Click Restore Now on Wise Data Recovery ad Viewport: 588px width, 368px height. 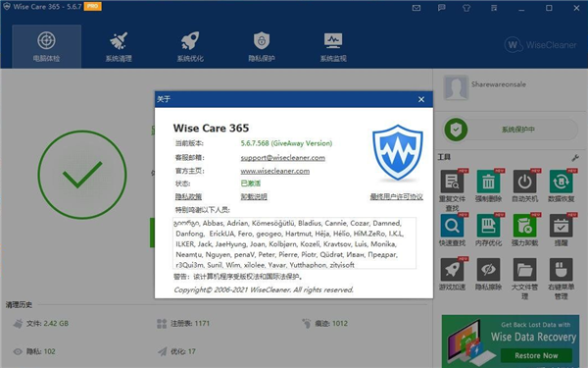[x=536, y=355]
